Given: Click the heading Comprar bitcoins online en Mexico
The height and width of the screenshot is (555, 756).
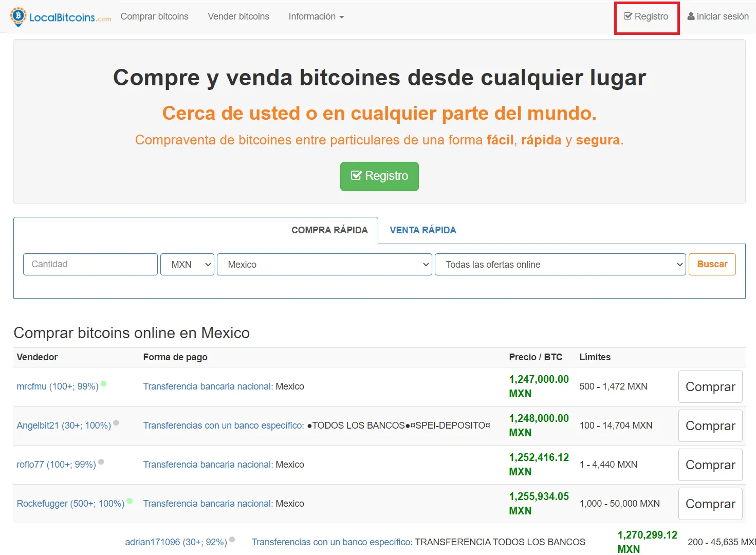Looking at the screenshot, I should click(132, 333).
